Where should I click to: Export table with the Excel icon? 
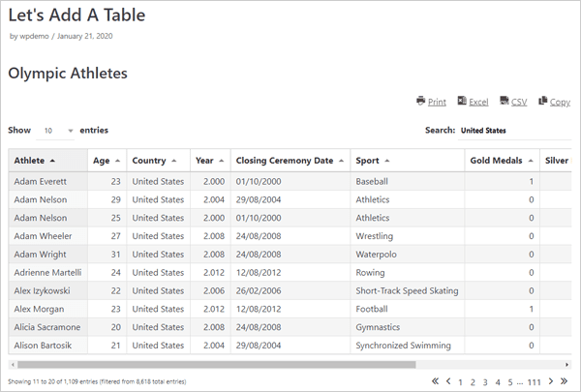[x=462, y=101]
